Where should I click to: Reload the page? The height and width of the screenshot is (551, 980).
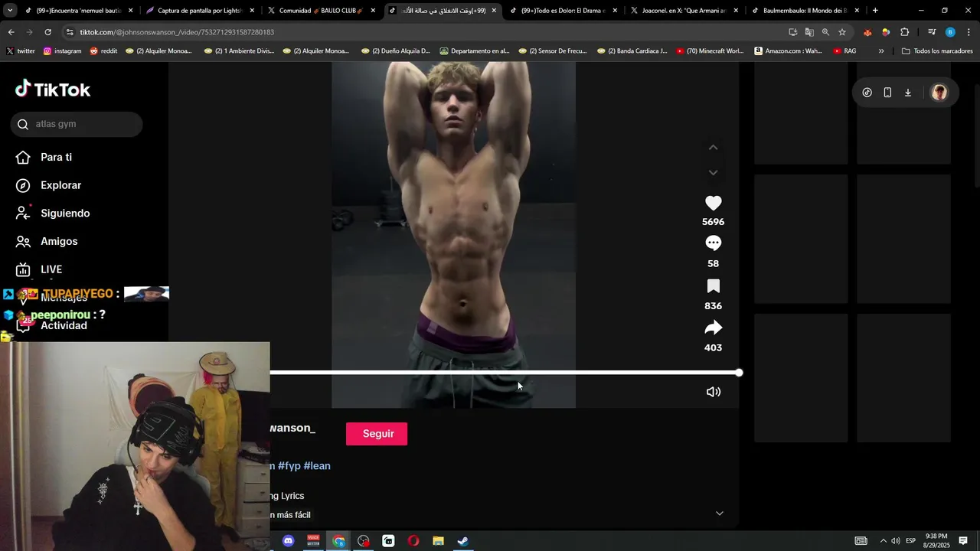47,32
